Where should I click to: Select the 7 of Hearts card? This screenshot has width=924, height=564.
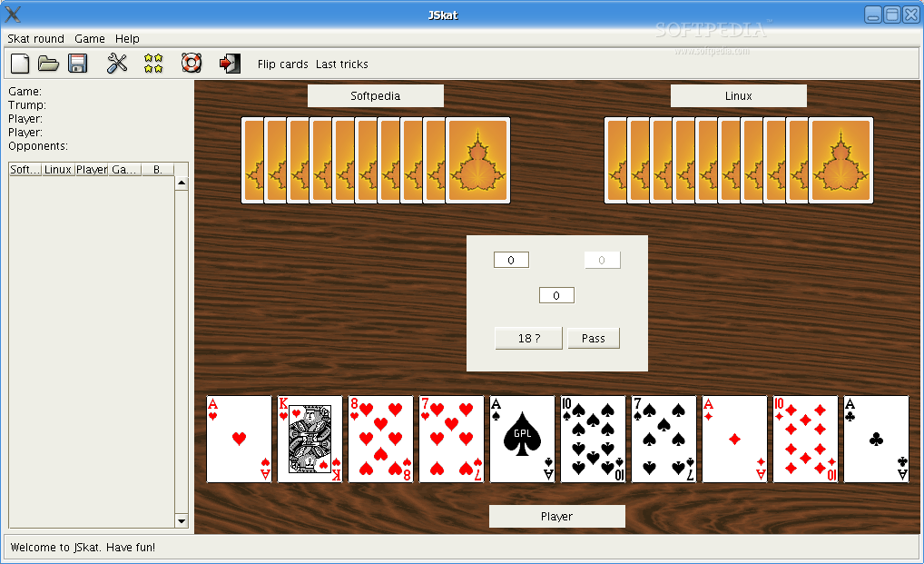(451, 439)
